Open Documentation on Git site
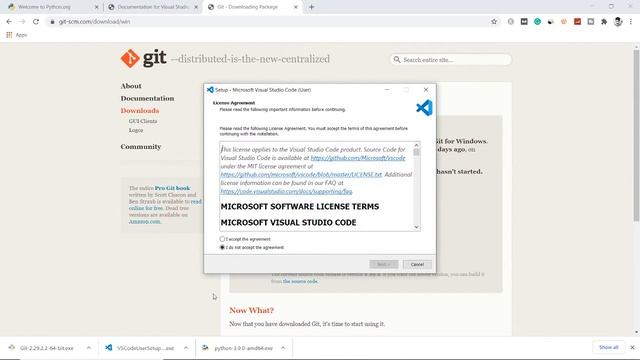Image resolution: width=640 pixels, height=360 pixels. click(147, 98)
